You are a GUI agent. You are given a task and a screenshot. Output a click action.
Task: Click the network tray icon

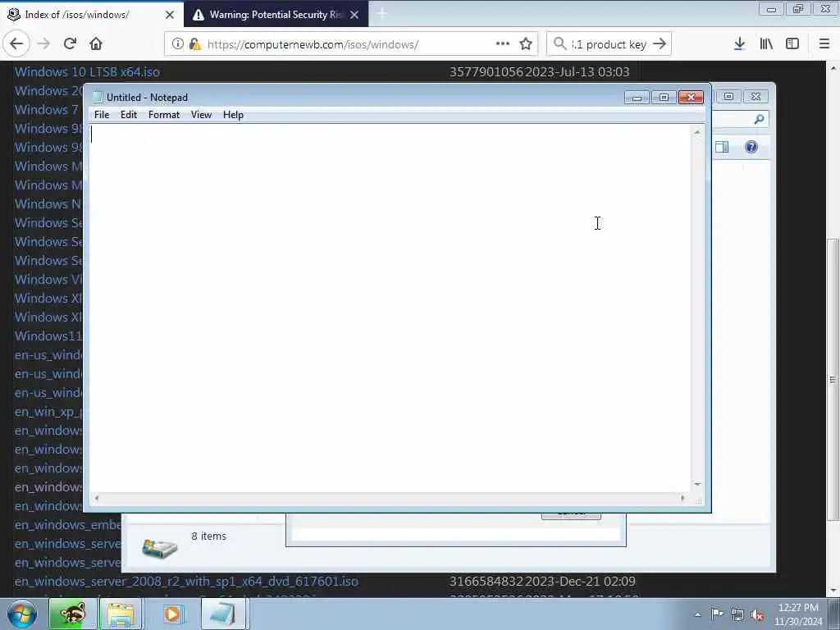point(737,614)
